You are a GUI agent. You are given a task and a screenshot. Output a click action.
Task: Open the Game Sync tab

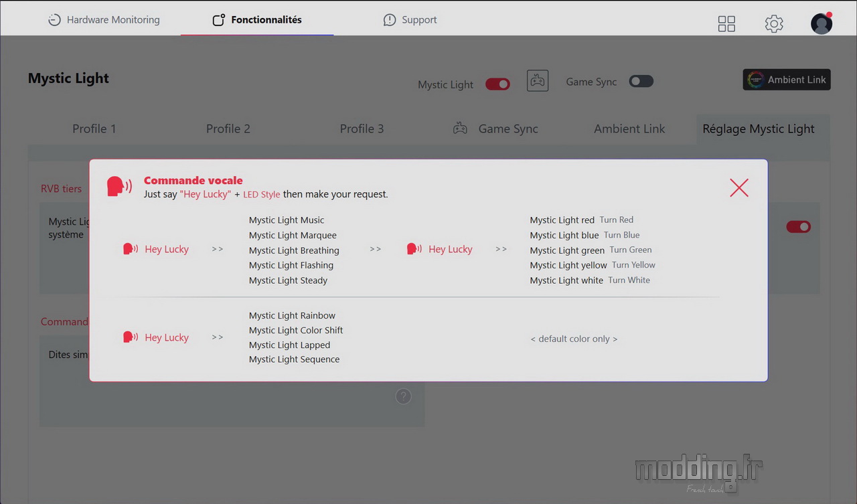(495, 129)
